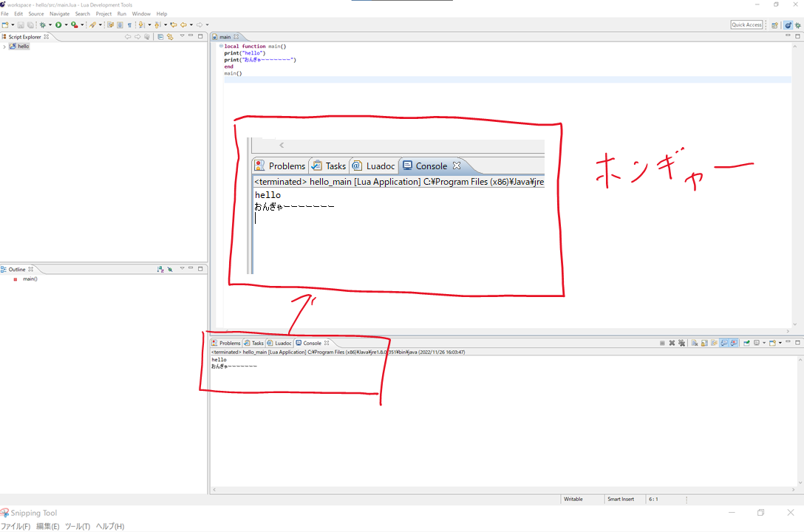Open External Tools dropdown arrow

82,24
